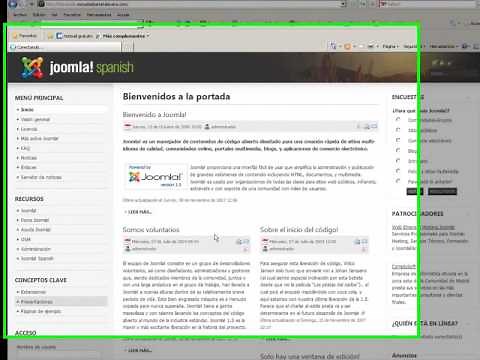Open the Ayuda menu
The width and height of the screenshot is (480, 360).
coord(123,15)
